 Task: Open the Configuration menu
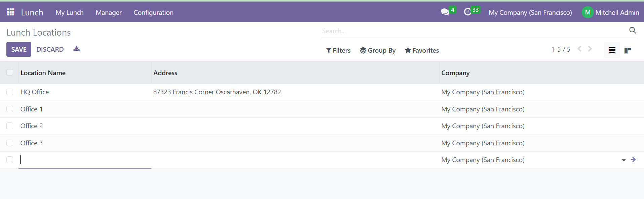click(154, 12)
